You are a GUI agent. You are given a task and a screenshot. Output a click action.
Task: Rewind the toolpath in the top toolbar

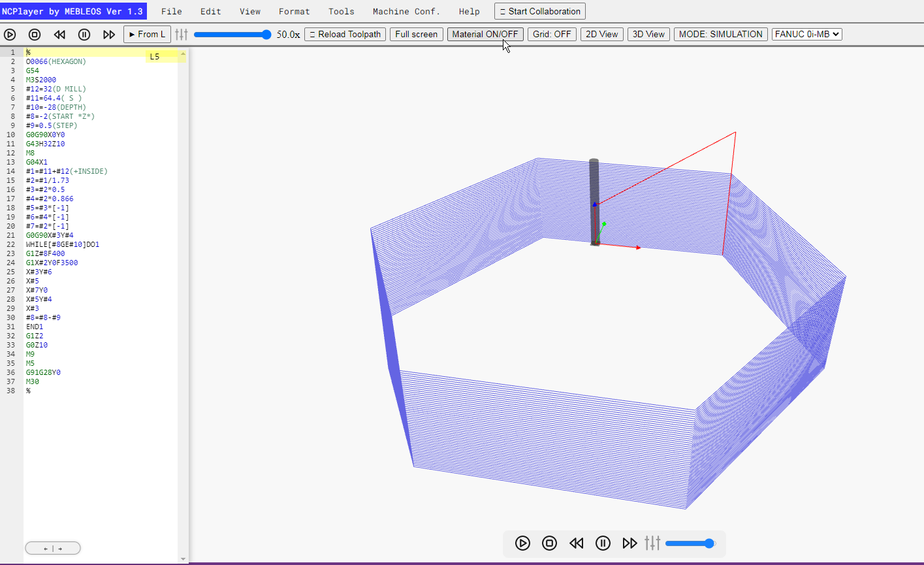(x=59, y=35)
